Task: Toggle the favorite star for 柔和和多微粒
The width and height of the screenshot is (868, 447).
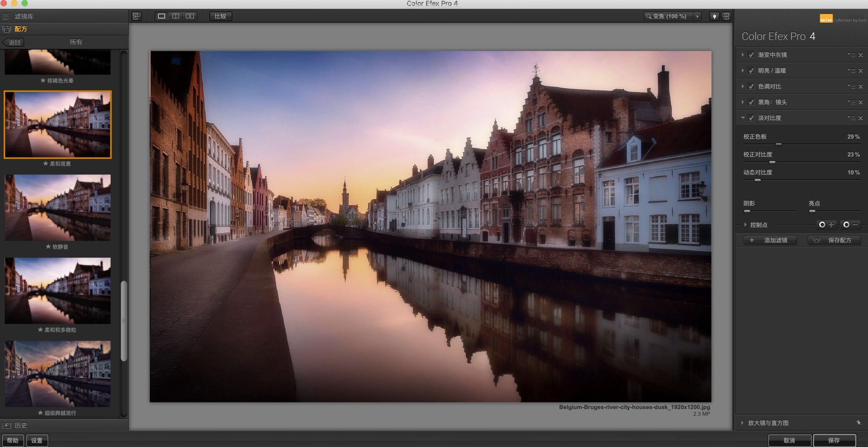Action: coord(40,330)
